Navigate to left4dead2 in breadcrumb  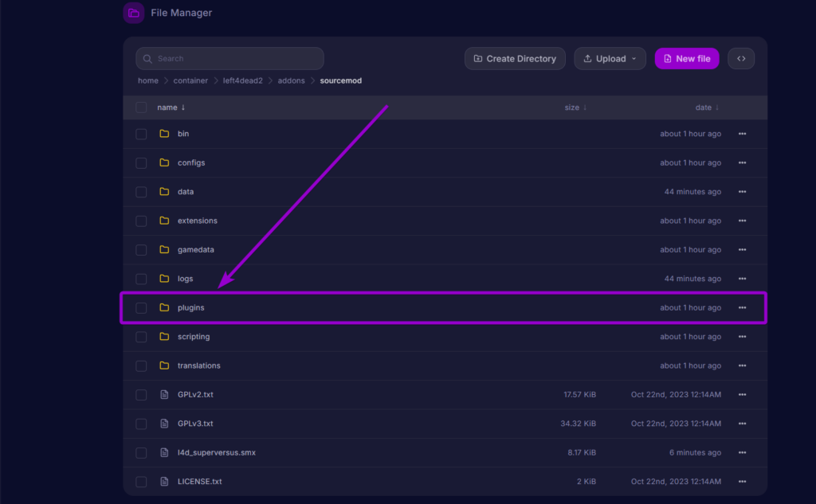(x=241, y=80)
